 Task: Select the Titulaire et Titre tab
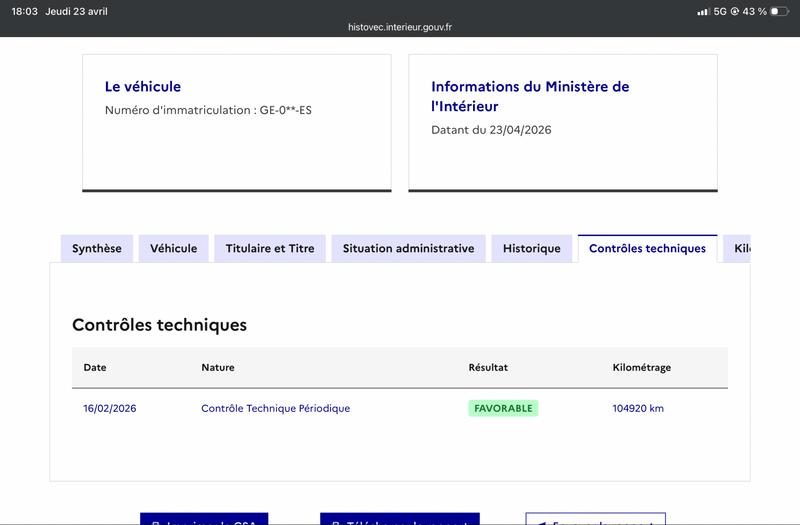point(270,249)
